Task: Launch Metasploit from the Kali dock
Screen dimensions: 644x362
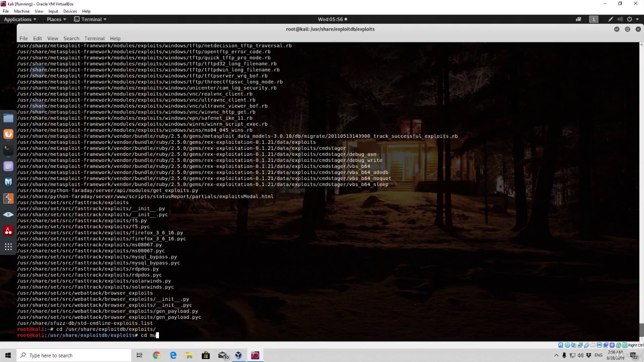Action: pyautogui.click(x=8, y=182)
